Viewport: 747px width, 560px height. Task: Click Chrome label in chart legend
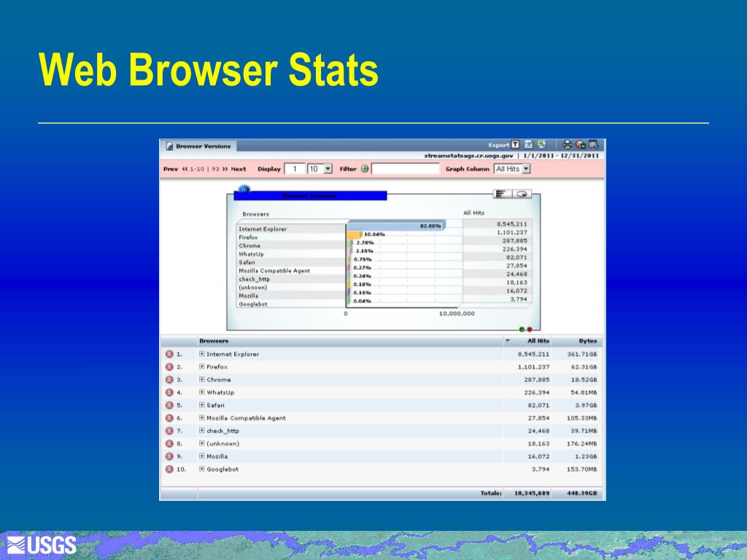pyautogui.click(x=249, y=246)
